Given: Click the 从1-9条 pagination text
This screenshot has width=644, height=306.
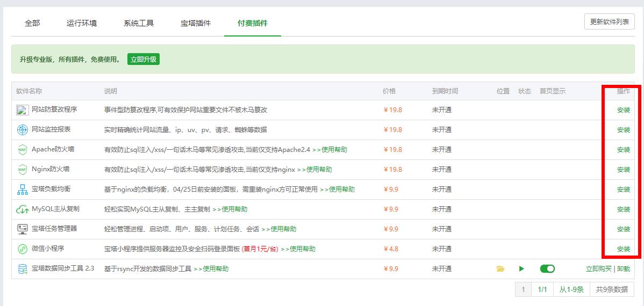Looking at the screenshot, I should pos(572,289).
